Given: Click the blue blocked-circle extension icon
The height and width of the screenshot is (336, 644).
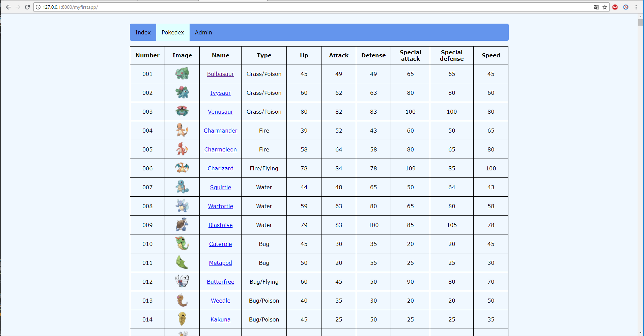Looking at the screenshot, I should [x=626, y=7].
